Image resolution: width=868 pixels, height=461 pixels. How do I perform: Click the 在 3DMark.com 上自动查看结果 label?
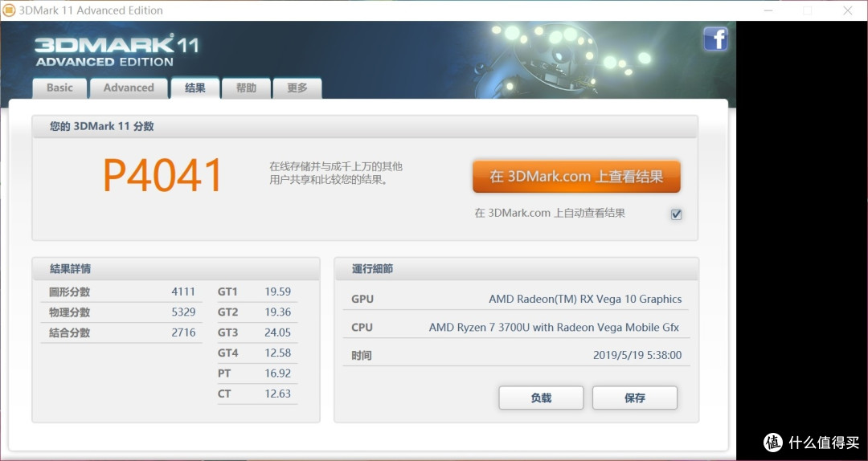[x=550, y=213]
